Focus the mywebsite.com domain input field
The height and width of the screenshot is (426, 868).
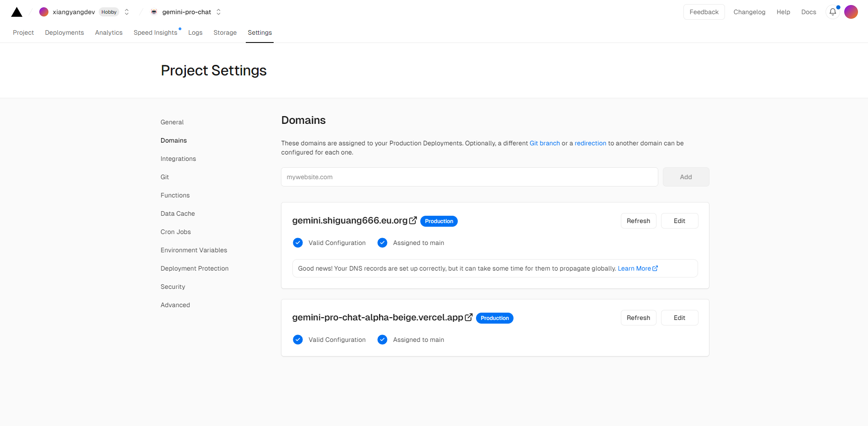[470, 177]
